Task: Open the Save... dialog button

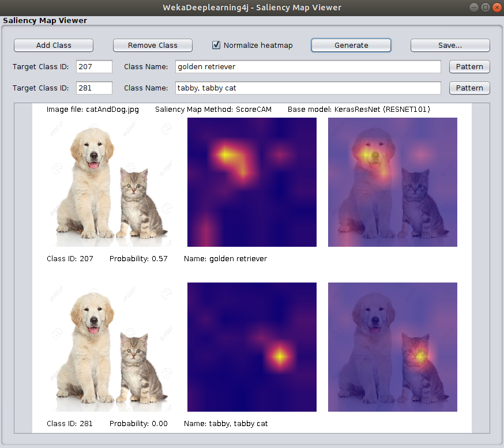Action: pos(450,46)
